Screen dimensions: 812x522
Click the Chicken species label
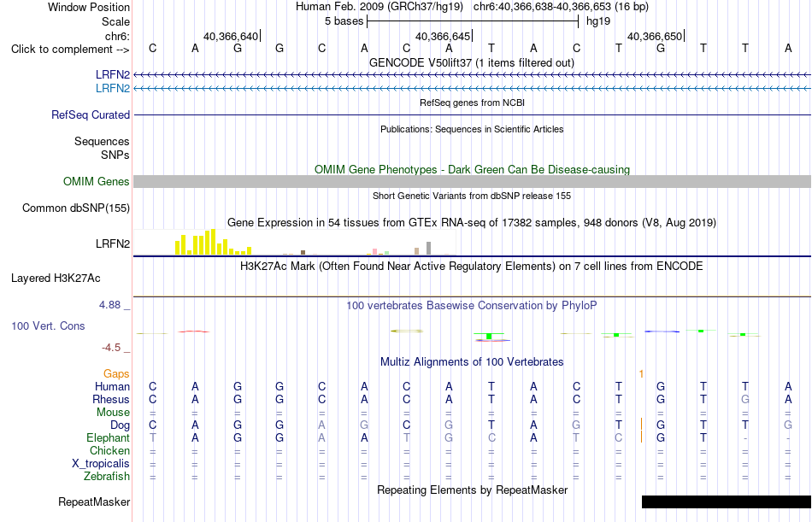(x=109, y=451)
